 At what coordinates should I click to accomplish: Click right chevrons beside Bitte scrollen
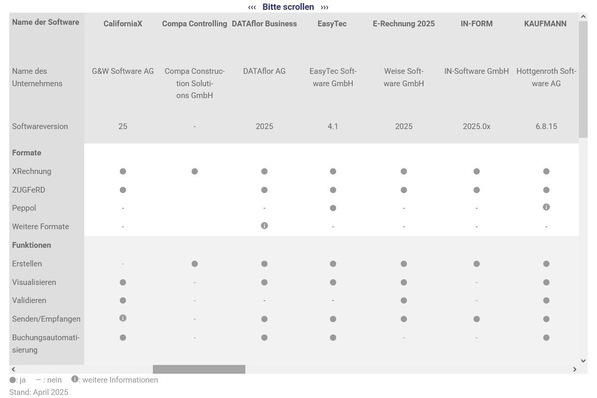(324, 7)
